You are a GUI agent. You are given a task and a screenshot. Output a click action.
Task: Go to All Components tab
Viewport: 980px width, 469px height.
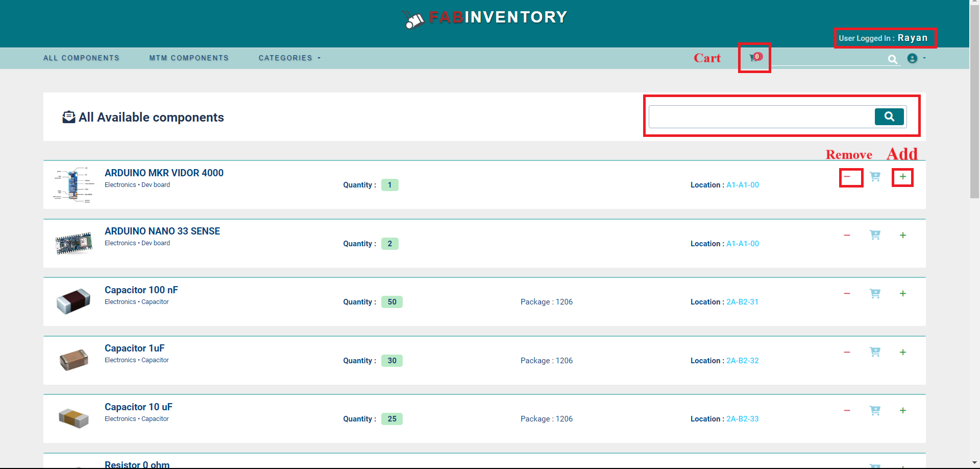click(81, 58)
